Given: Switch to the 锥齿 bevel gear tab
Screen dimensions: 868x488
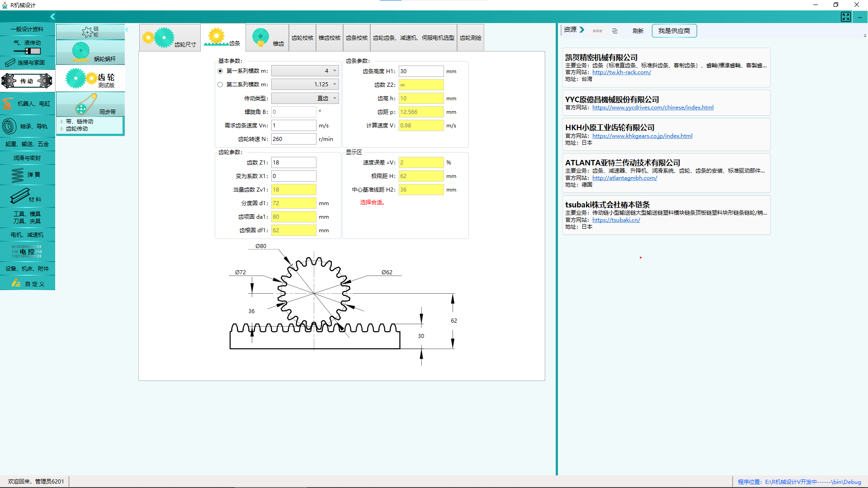Looking at the screenshot, I should (x=268, y=38).
